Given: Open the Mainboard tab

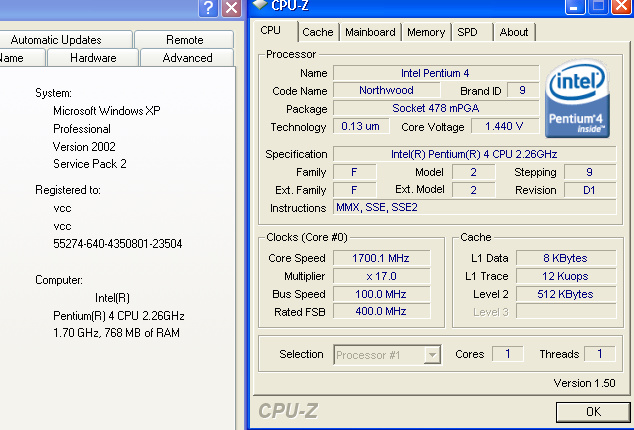Looking at the screenshot, I should [x=370, y=32].
